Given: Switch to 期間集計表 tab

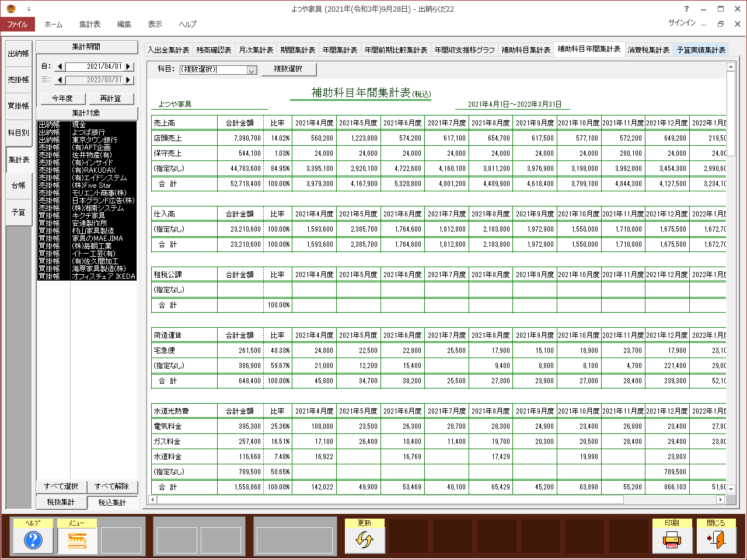Looking at the screenshot, I should pos(298,50).
